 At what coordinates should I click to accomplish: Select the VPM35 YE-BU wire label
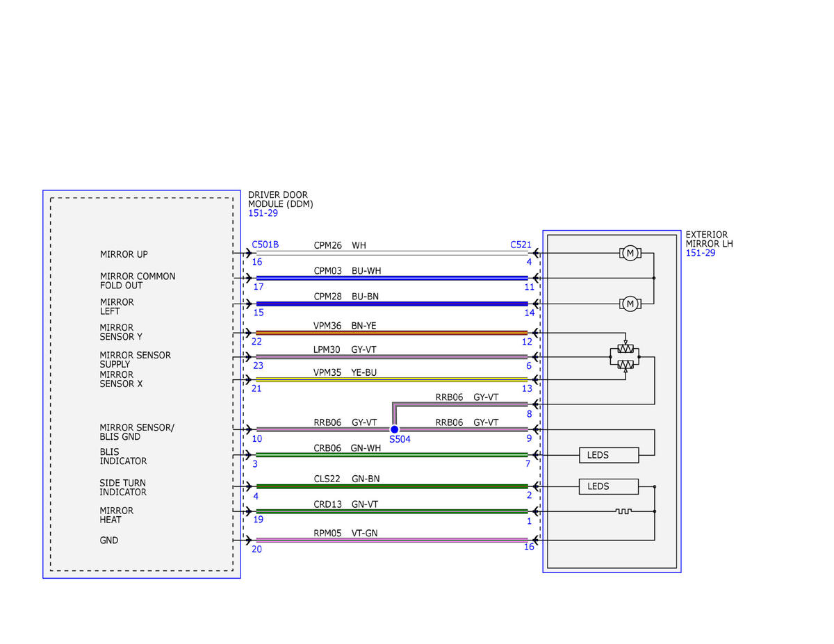(x=345, y=372)
